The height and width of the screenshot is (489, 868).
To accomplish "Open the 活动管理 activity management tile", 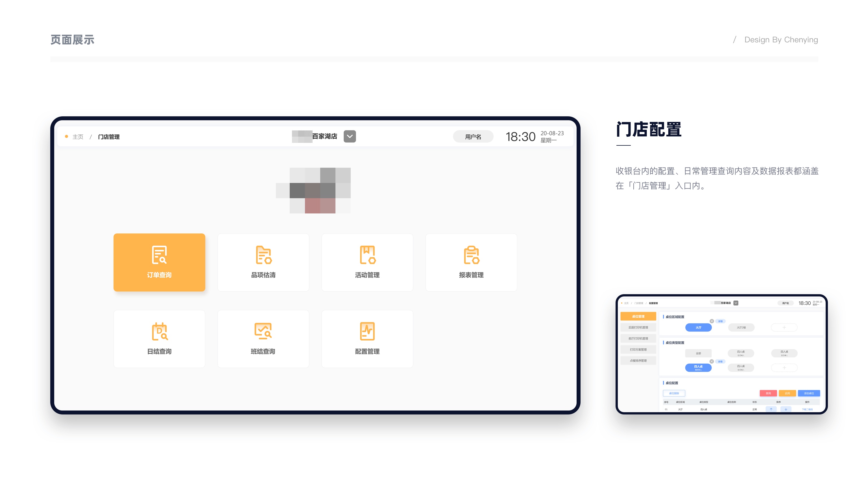I will click(367, 262).
